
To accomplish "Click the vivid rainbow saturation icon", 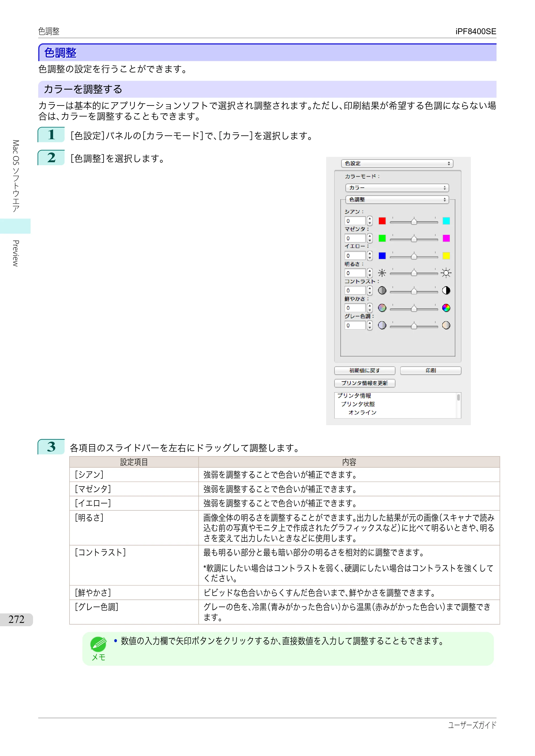I will (446, 308).
